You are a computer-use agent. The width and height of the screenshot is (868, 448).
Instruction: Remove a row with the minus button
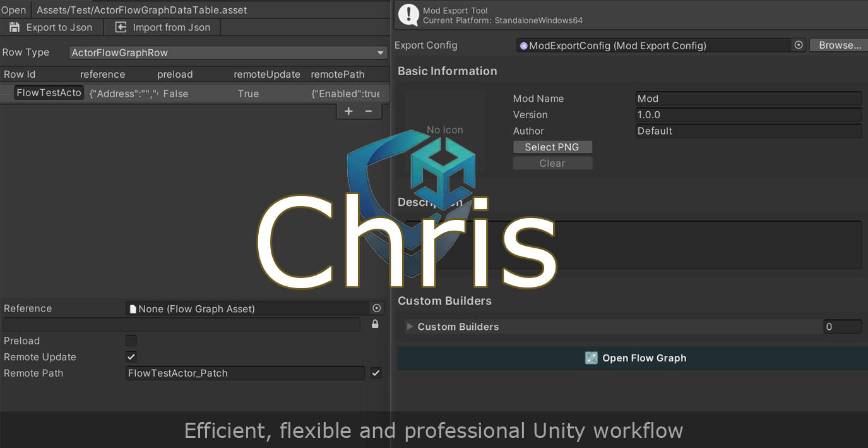[369, 111]
